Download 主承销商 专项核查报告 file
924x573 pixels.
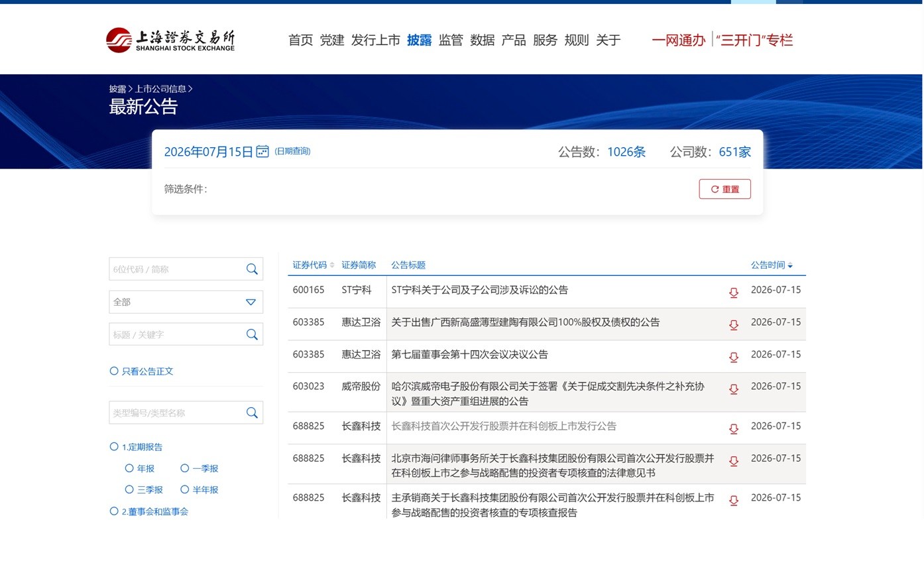pos(734,500)
